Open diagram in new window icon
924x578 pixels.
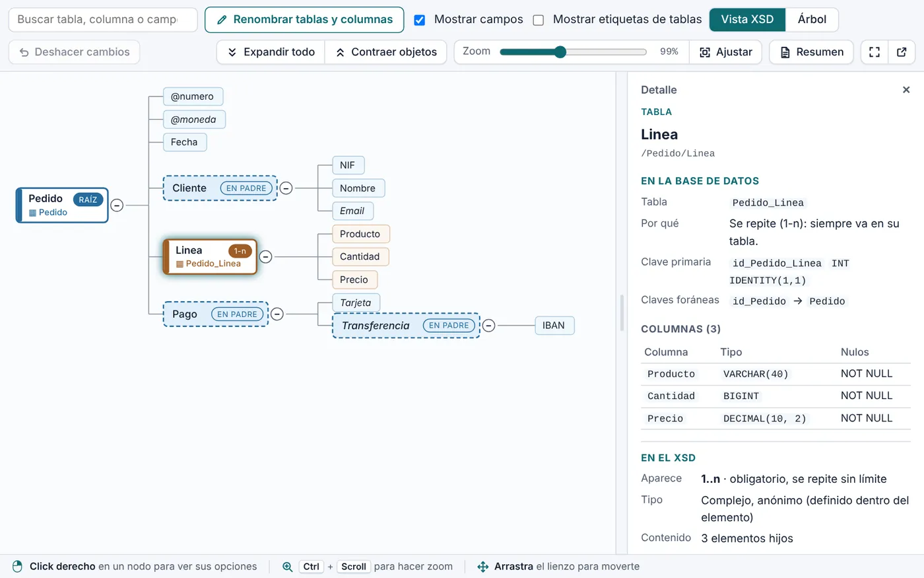[902, 52]
